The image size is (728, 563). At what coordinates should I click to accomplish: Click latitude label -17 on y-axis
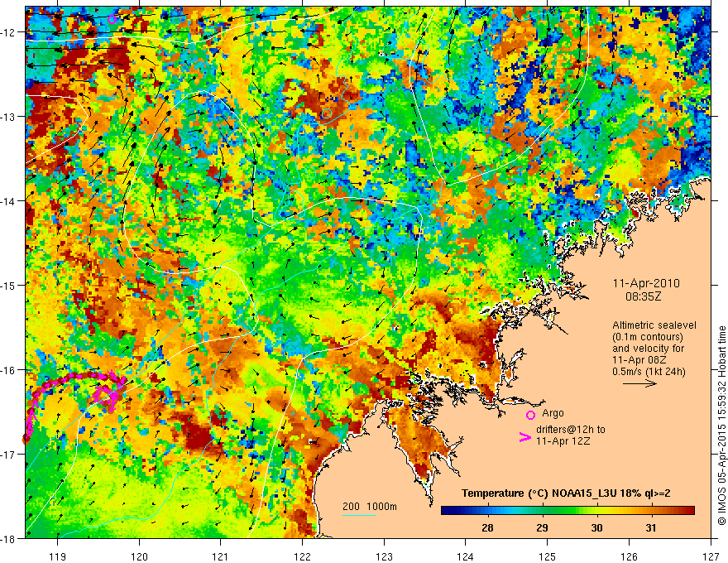coord(9,455)
